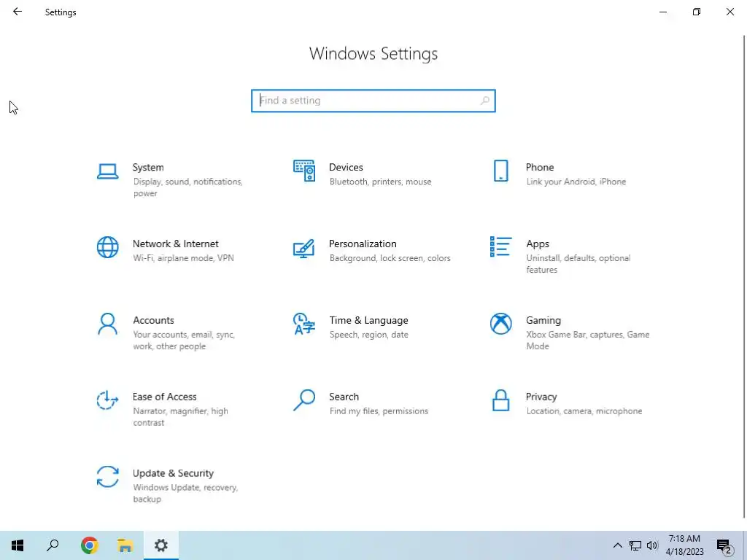Open the Apps title

538,244
